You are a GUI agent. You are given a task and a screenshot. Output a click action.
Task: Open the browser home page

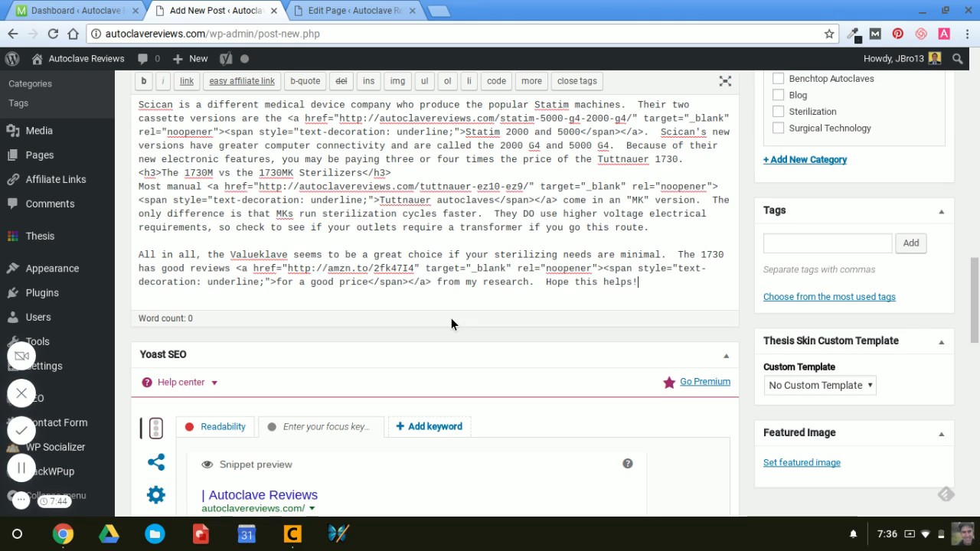pos(73,34)
